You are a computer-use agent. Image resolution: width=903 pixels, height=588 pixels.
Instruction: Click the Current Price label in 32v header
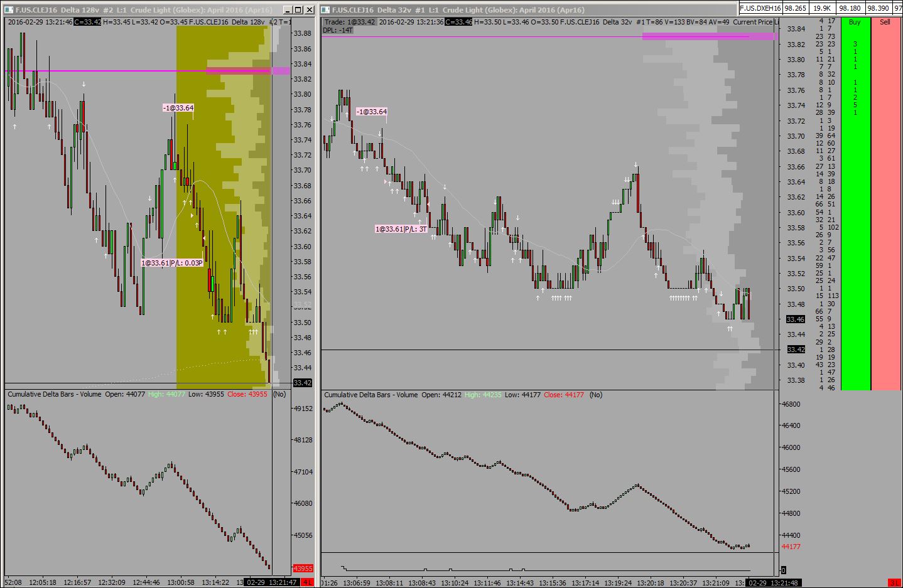[x=753, y=22]
